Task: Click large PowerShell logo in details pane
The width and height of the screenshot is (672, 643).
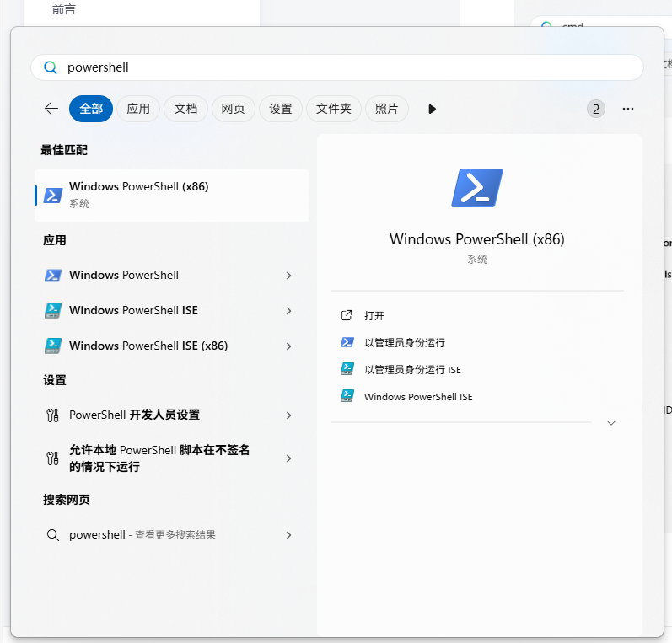Action: [x=477, y=188]
